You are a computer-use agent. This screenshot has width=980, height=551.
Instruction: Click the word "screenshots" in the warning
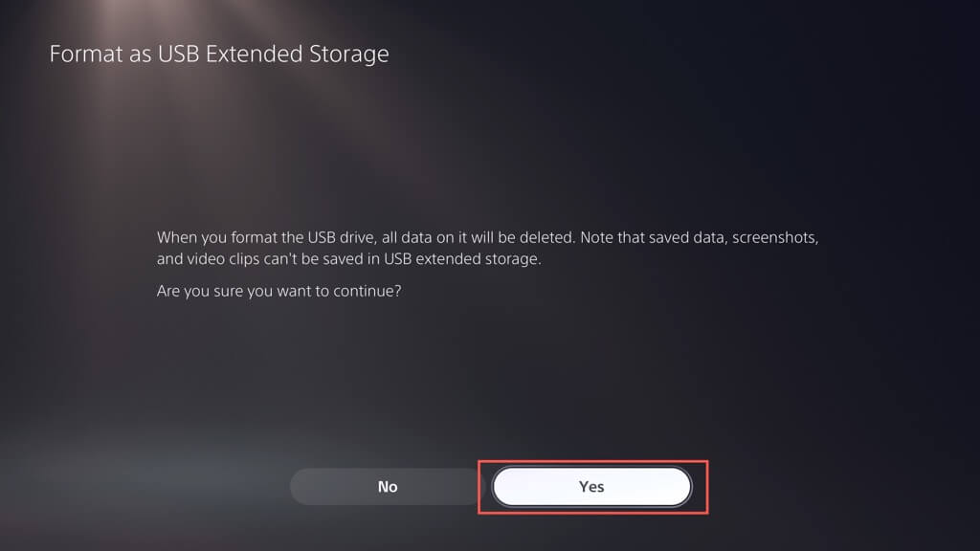(773, 236)
